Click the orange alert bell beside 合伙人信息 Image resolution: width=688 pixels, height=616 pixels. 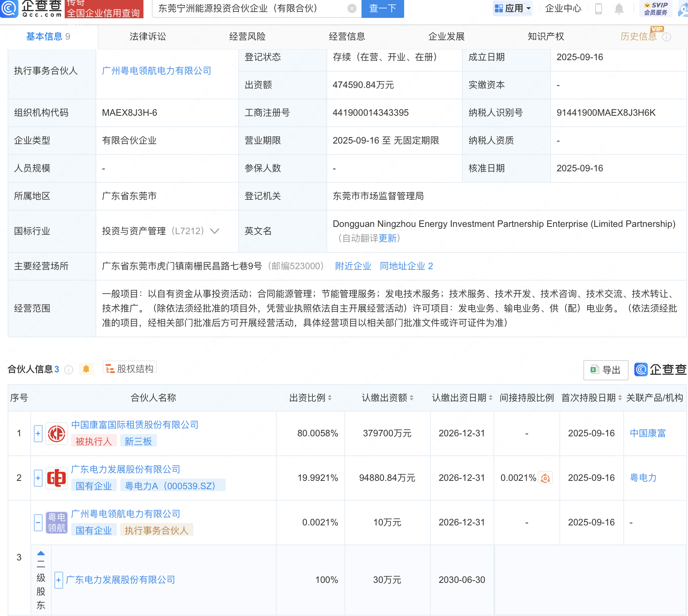tap(86, 369)
